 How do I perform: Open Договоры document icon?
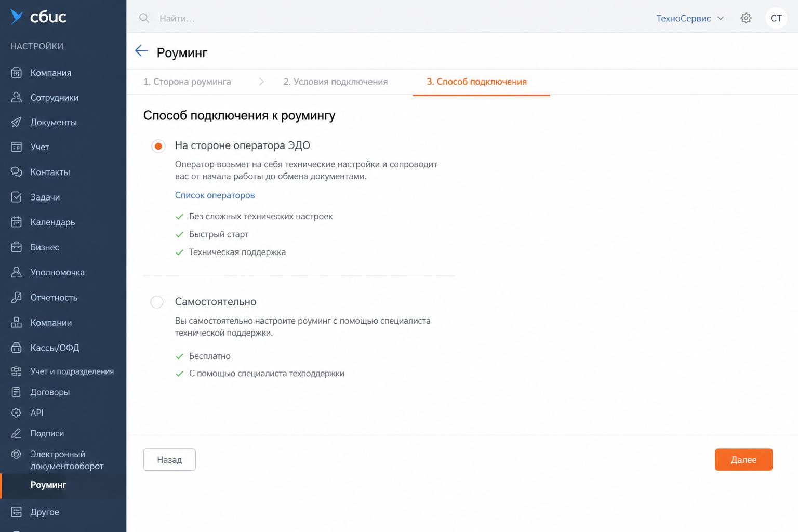pos(17,392)
